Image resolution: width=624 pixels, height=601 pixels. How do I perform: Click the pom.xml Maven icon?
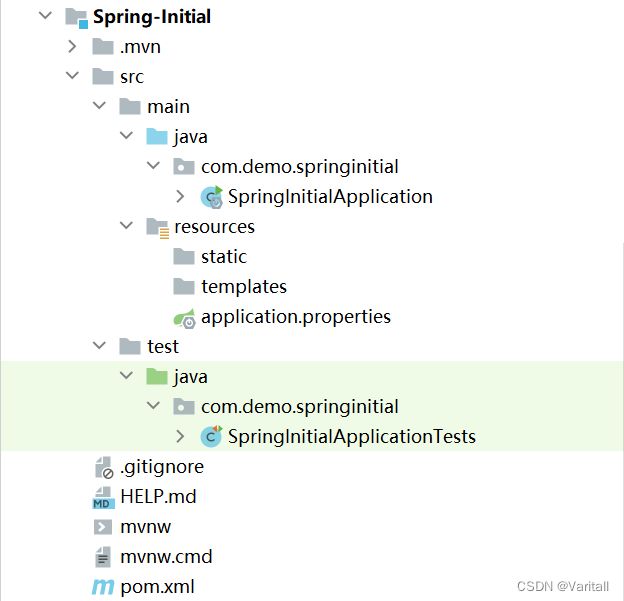[103, 587]
